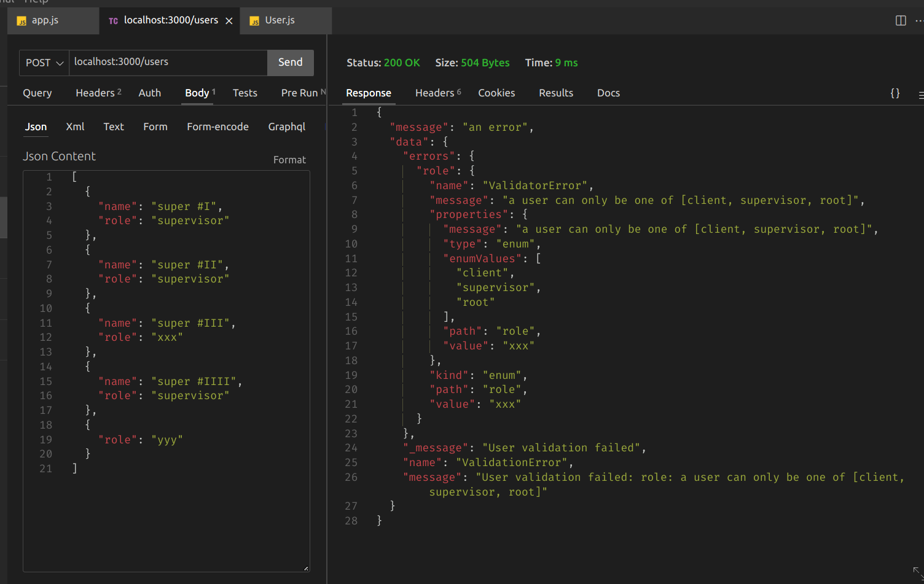
Task: Click the Json Content label
Action: [59, 156]
